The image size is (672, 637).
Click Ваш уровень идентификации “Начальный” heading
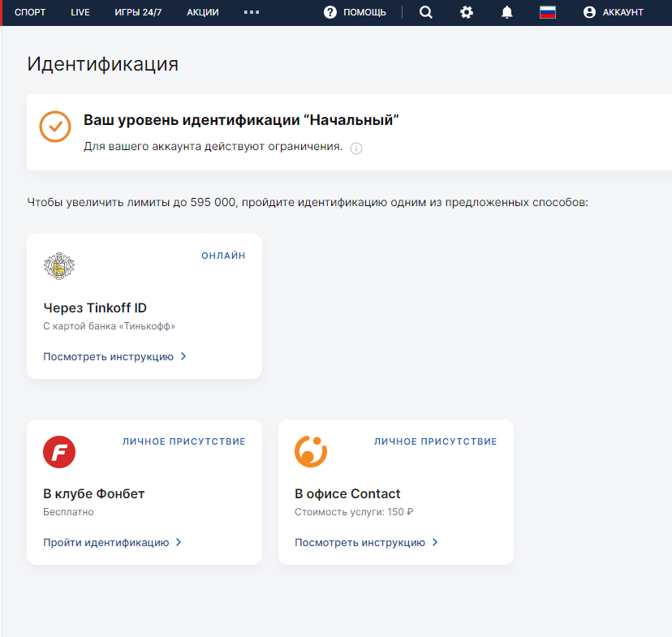tap(241, 120)
